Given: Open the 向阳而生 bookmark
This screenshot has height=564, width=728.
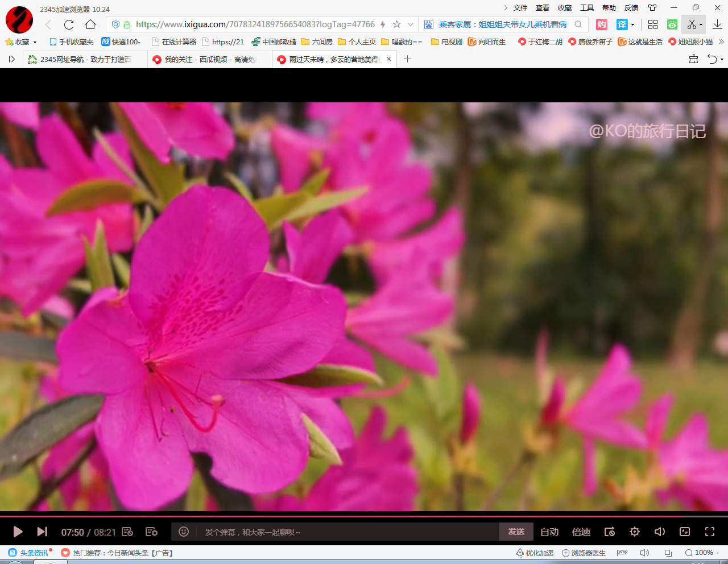Looking at the screenshot, I should tap(487, 42).
